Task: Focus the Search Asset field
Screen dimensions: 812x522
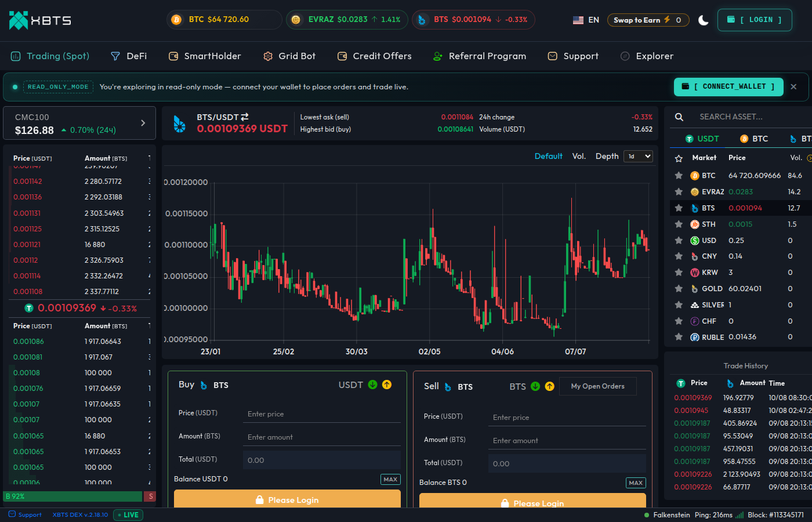Action: [751, 117]
